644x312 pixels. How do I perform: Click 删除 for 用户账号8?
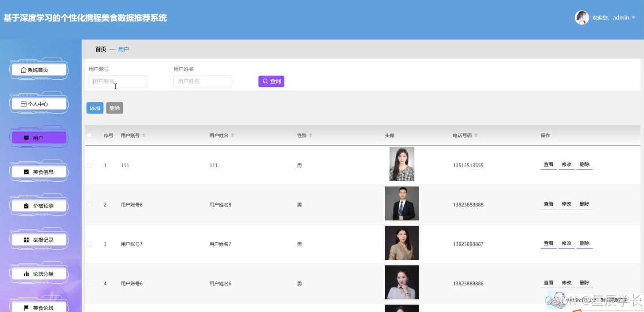[x=585, y=204]
